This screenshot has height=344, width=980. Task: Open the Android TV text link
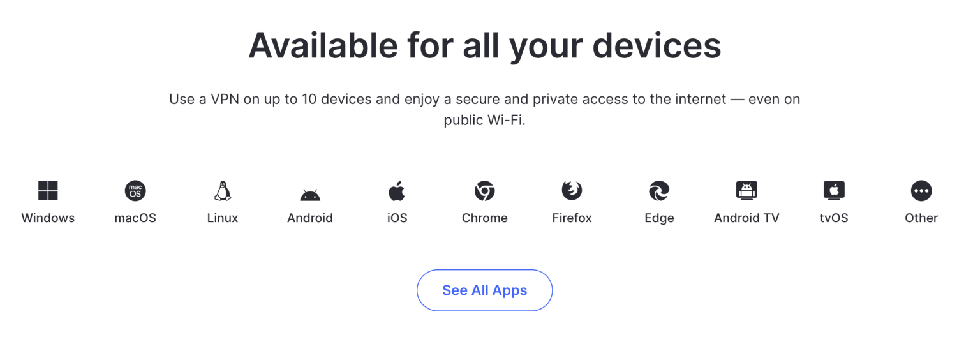pos(746,218)
